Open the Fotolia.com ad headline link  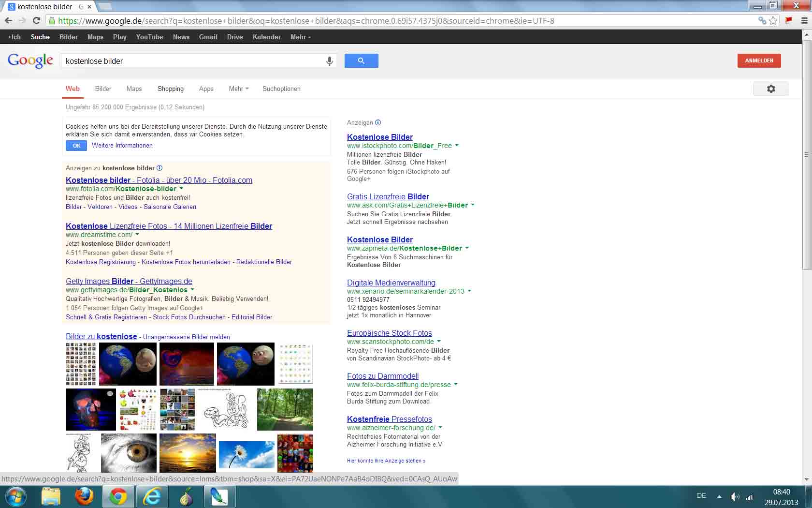159,180
